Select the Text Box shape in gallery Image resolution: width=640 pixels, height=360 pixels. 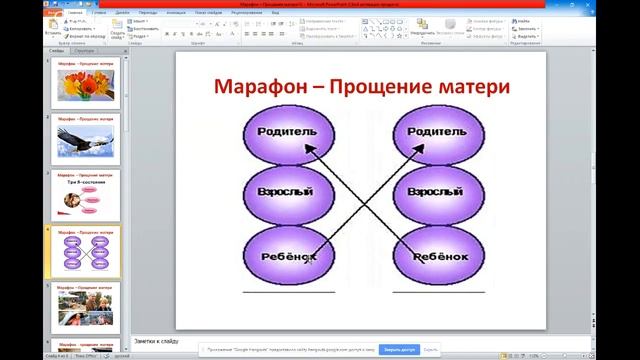pos(365,22)
